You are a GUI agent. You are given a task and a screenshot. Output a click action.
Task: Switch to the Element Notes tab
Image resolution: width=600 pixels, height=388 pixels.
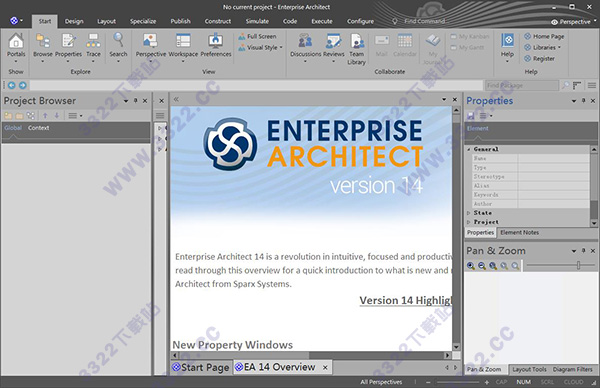(x=519, y=233)
